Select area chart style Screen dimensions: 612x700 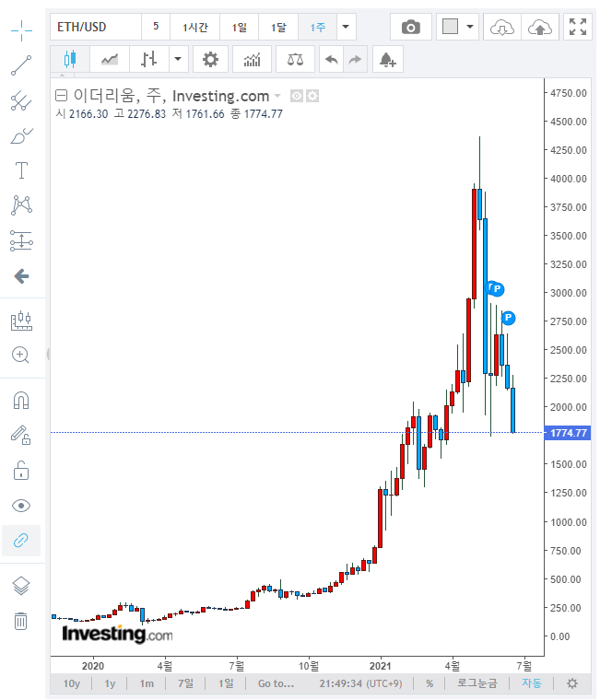click(x=110, y=59)
